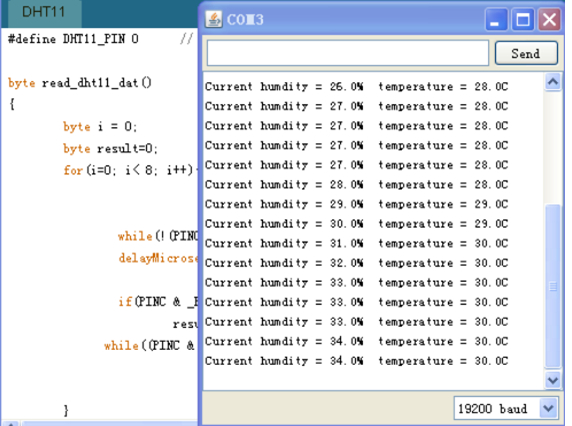Close the COM3 serial monitor window
Image resolution: width=572 pixels, height=426 pixels.
pos(549,19)
